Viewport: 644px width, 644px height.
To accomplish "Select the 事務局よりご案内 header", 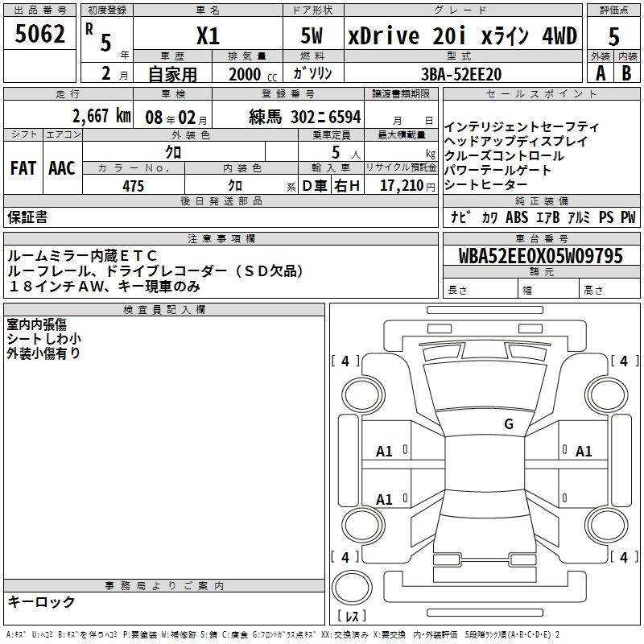I will [164, 586].
